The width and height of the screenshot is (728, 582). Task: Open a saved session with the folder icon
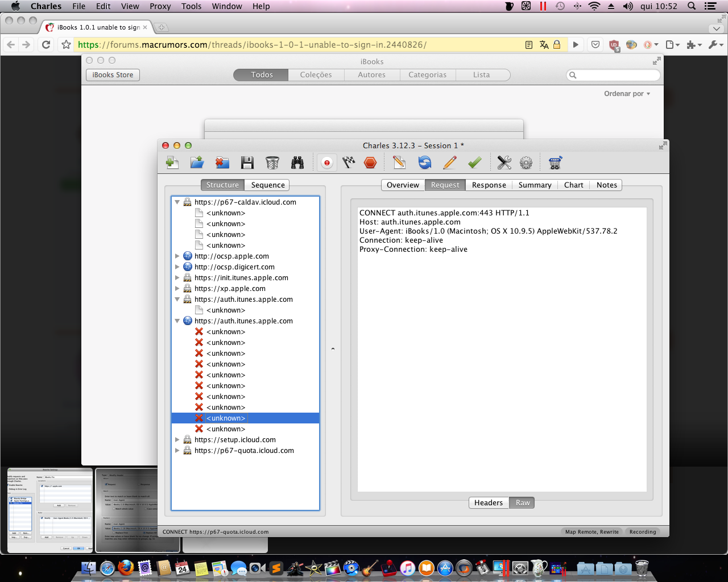(197, 163)
